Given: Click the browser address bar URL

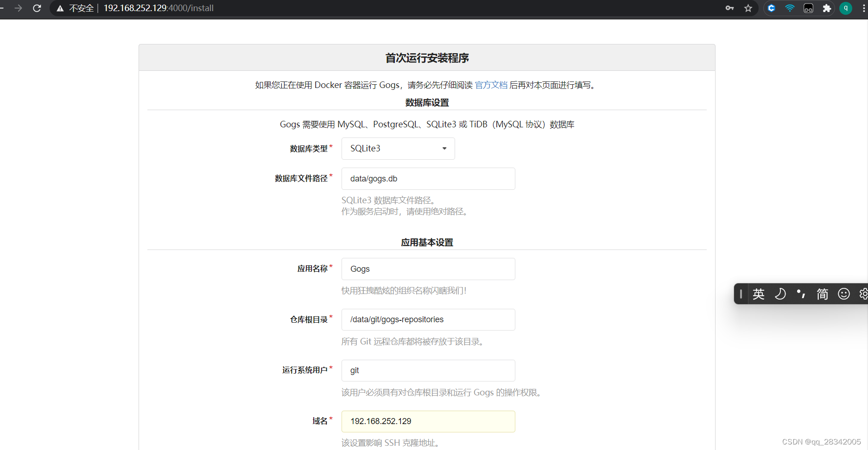Looking at the screenshot, I should tap(158, 8).
